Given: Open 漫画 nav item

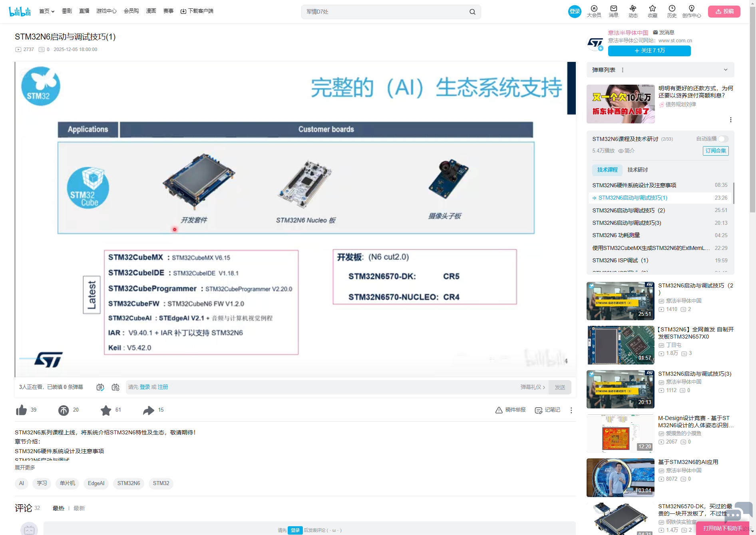Looking at the screenshot, I should point(151,11).
